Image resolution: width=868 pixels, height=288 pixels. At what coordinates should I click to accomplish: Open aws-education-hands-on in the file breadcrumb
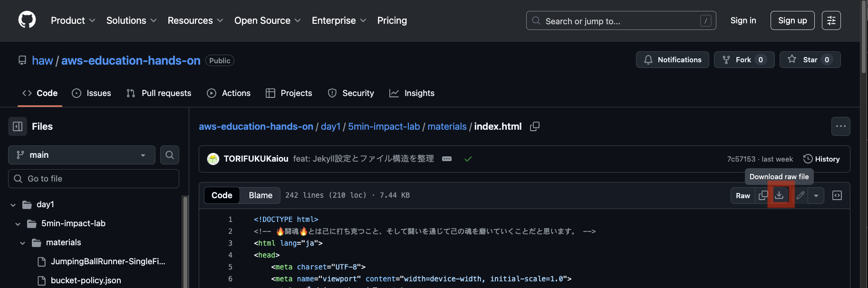coord(256,126)
